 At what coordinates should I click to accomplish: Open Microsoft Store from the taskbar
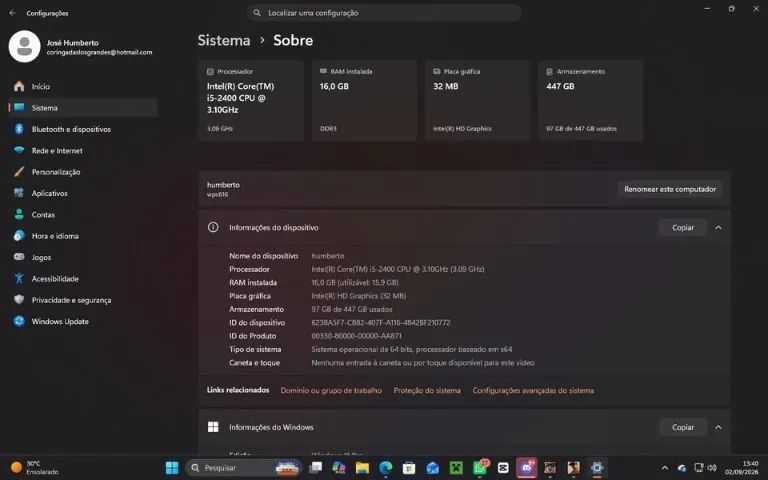409,468
